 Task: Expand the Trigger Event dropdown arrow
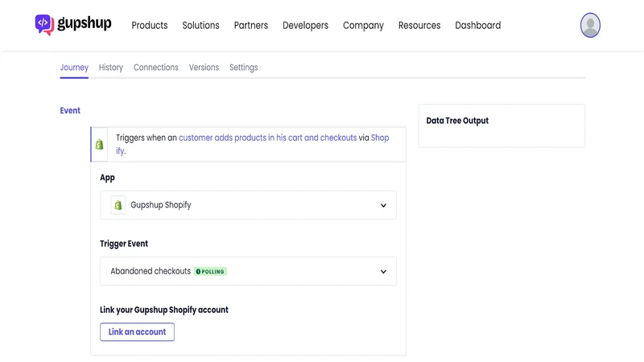383,271
